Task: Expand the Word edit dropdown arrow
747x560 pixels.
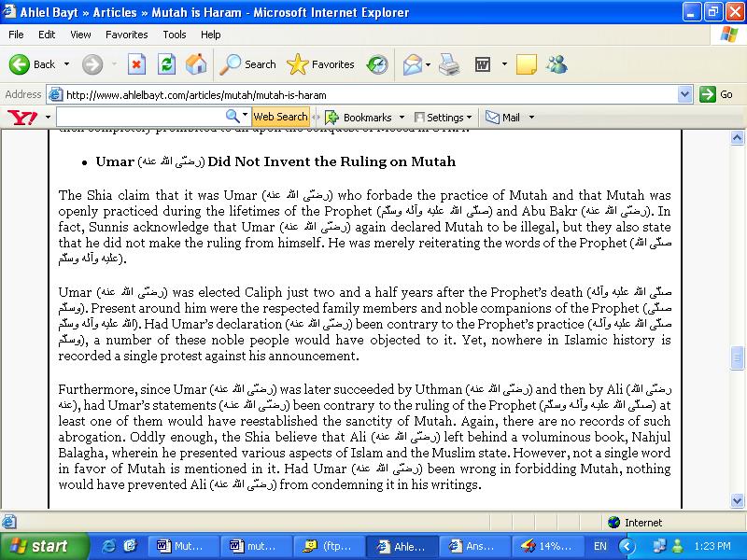Action: (x=504, y=64)
